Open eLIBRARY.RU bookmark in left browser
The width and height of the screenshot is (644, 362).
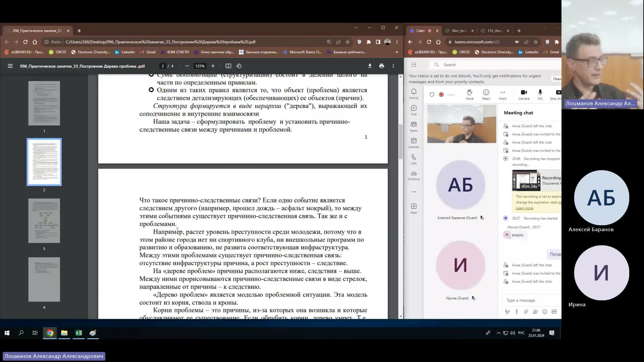pos(24,52)
